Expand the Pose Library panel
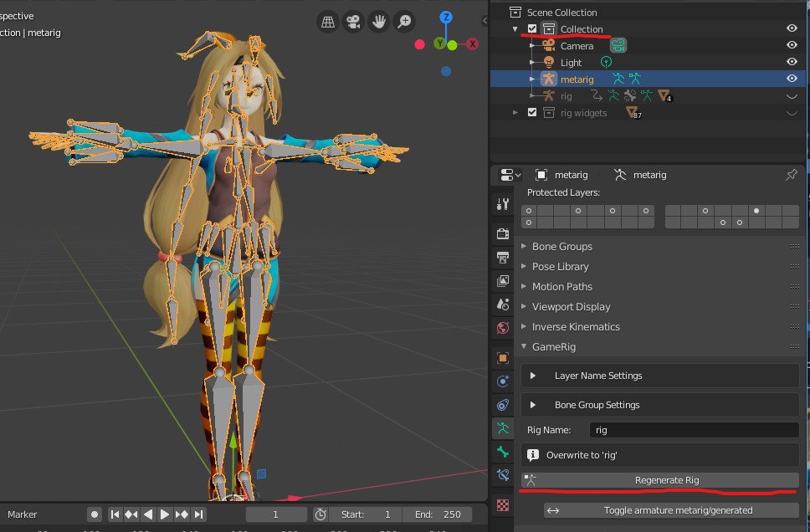 [x=524, y=267]
